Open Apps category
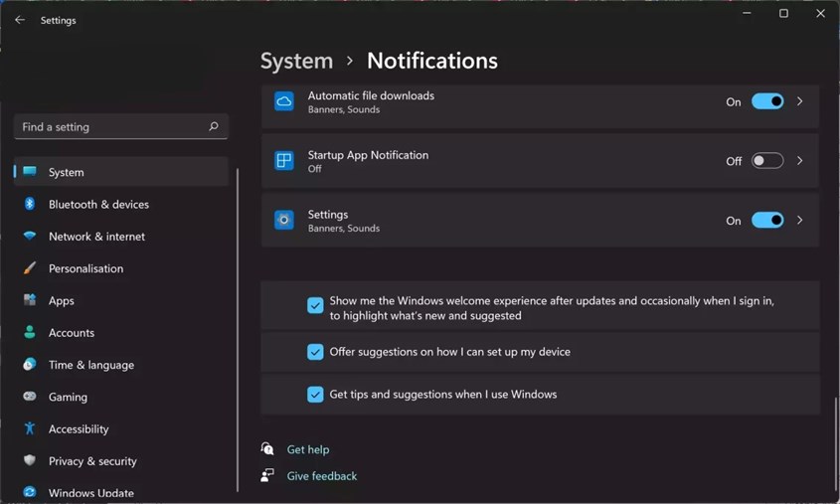The height and width of the screenshot is (504, 840). (121, 300)
